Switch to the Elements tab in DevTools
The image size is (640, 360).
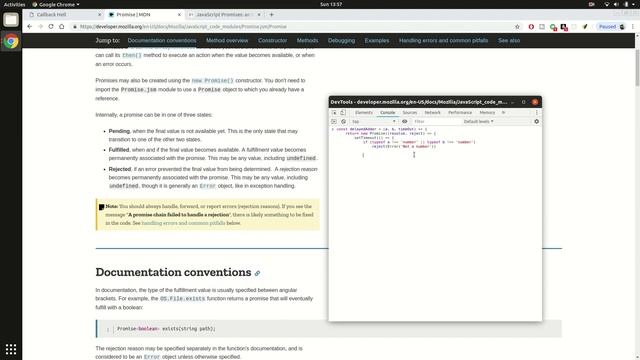click(364, 113)
